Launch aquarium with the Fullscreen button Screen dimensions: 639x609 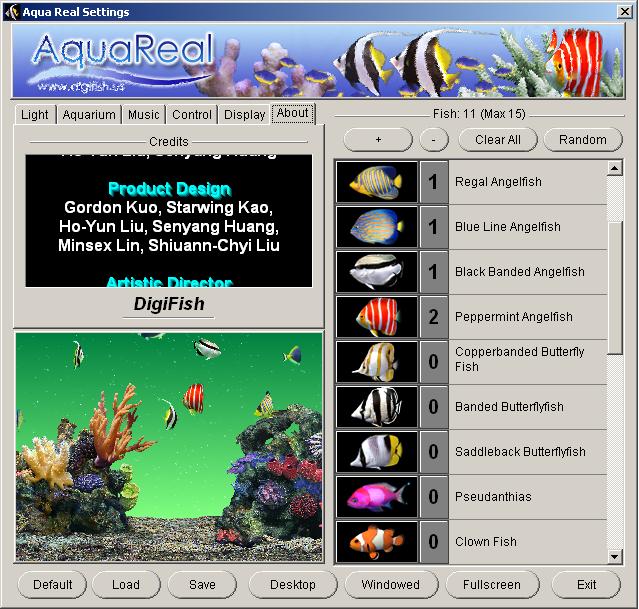pyautogui.click(x=492, y=585)
